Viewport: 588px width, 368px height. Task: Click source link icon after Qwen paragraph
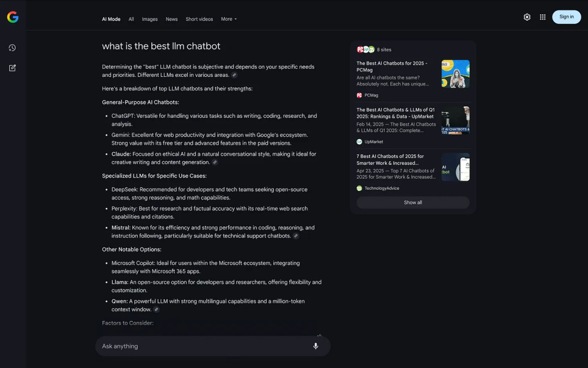point(156,310)
